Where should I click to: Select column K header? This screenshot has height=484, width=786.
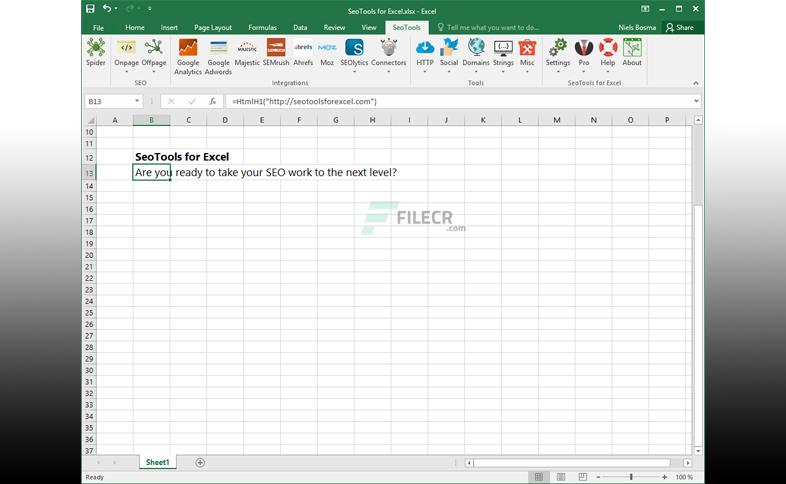(x=483, y=120)
